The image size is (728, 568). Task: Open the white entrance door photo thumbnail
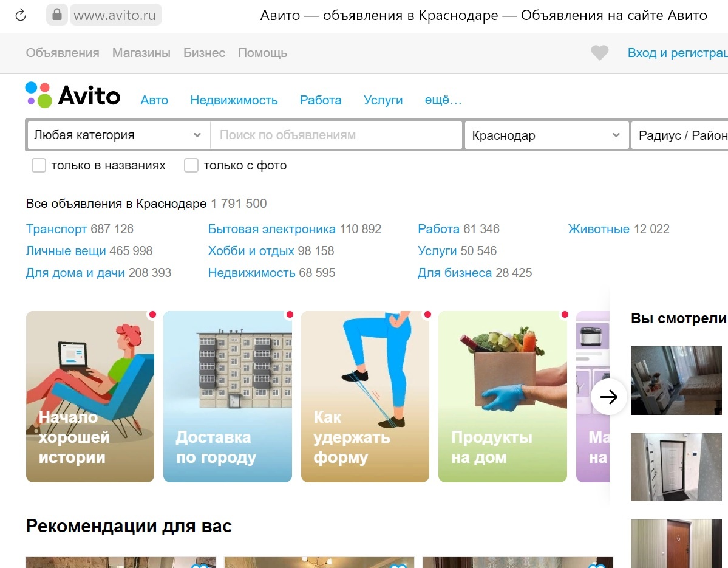(676, 467)
